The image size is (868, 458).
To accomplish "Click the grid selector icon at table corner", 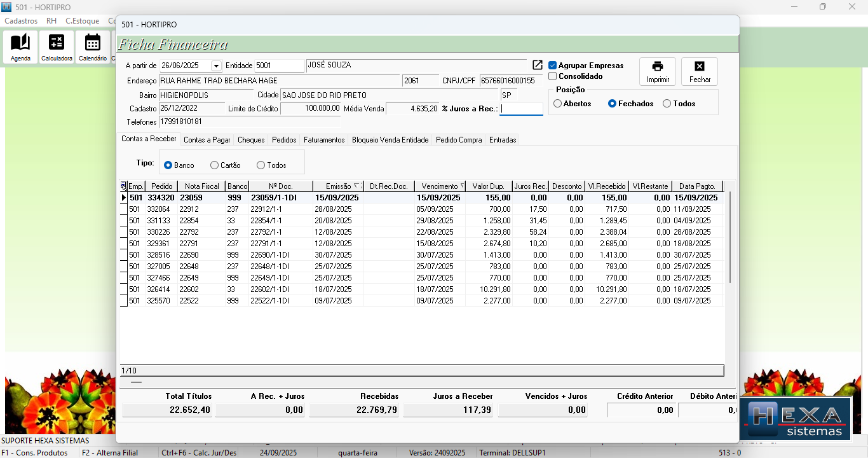I will pyautogui.click(x=123, y=186).
